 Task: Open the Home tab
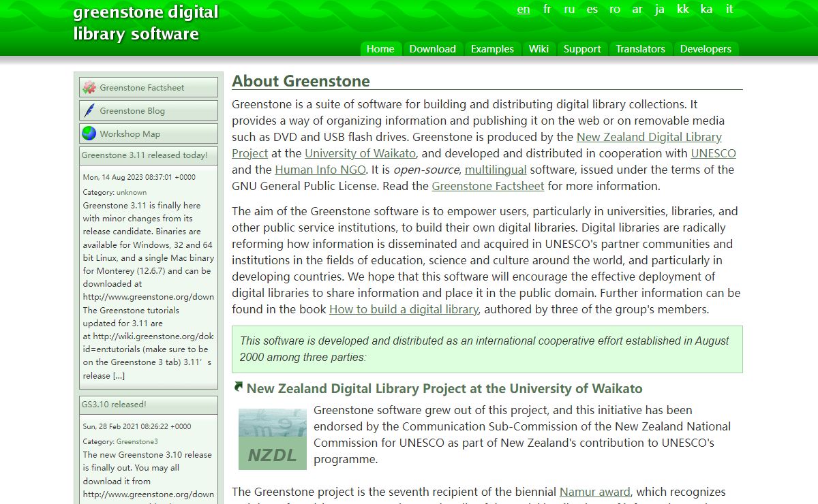click(x=380, y=49)
